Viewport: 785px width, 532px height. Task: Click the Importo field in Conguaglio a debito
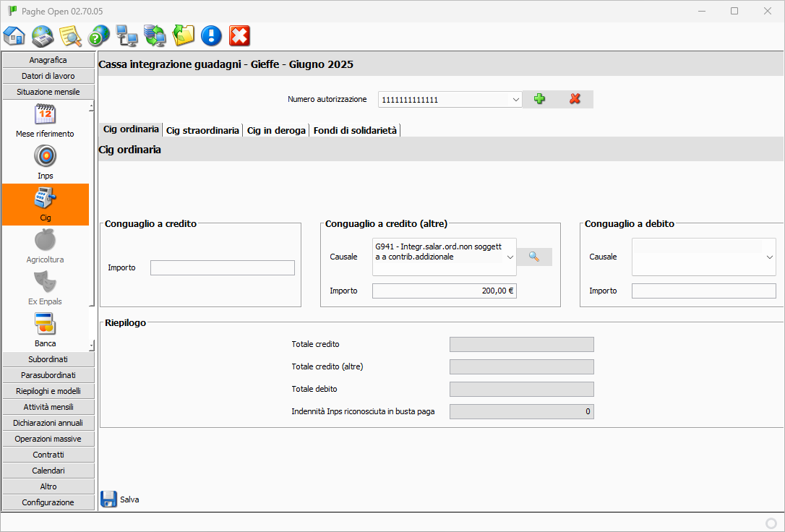[x=703, y=291]
